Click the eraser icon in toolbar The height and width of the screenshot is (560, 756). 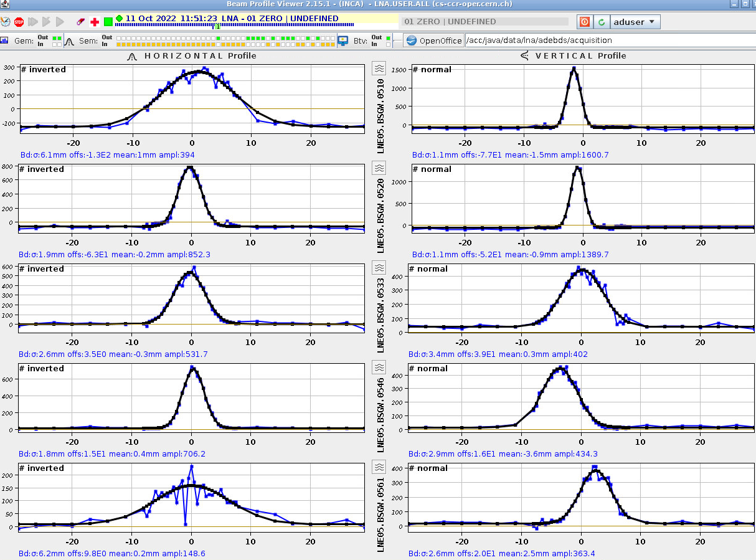pyautogui.click(x=80, y=22)
